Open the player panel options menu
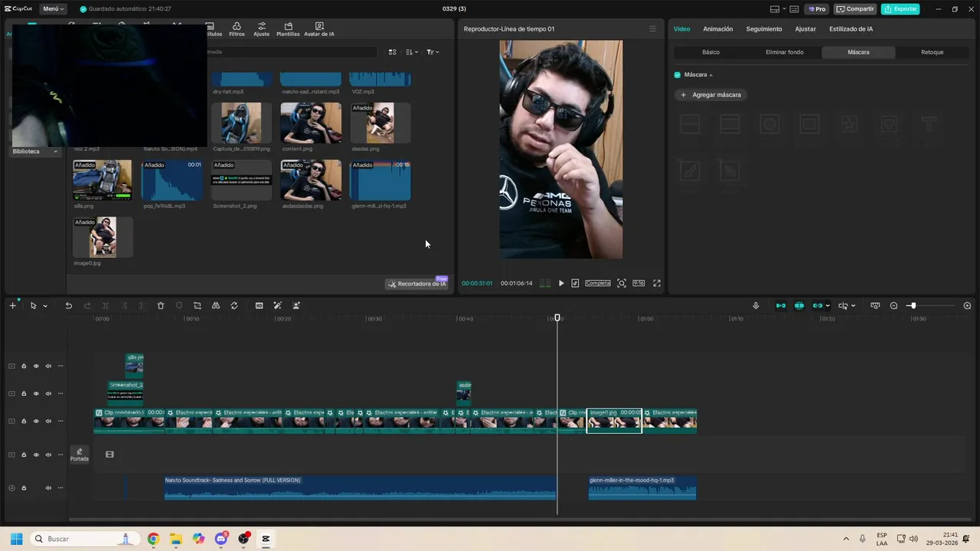The height and width of the screenshot is (551, 980). pyautogui.click(x=653, y=29)
